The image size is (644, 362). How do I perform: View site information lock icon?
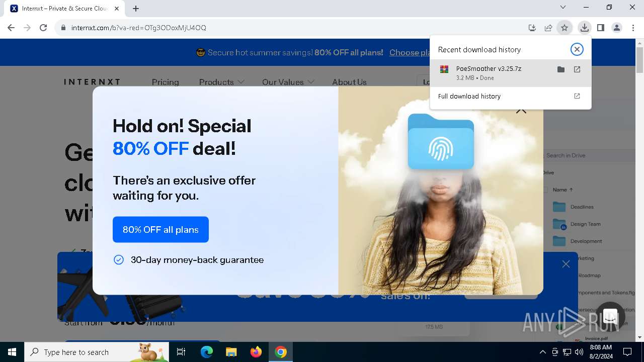pyautogui.click(x=63, y=28)
